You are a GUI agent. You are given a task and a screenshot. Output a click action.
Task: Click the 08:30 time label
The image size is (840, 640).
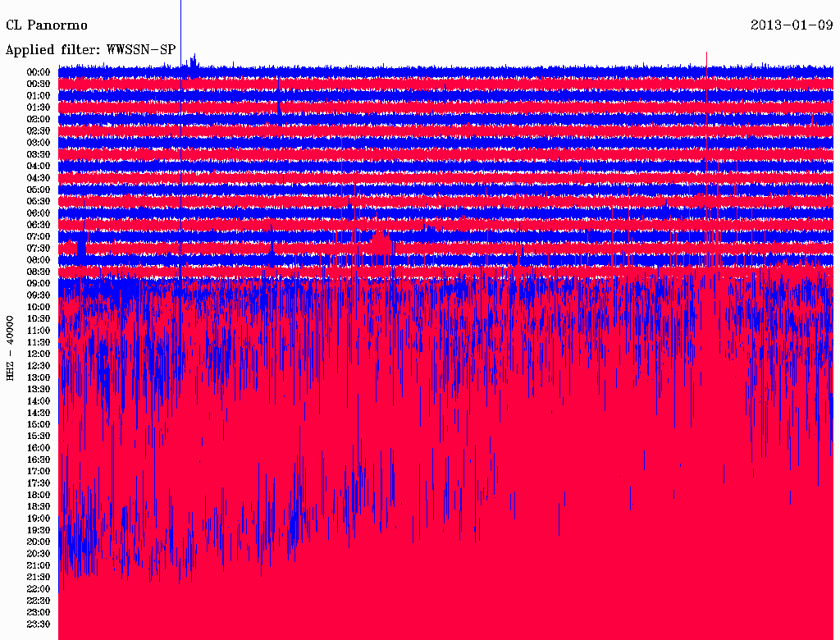(39, 272)
